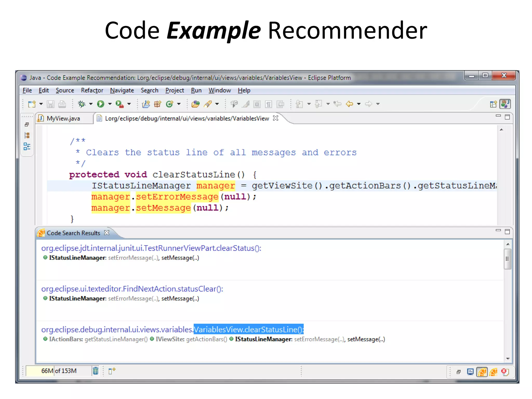Open the Debug dropdown arrow
This screenshot has width=532, height=399.
pyautogui.click(x=91, y=104)
